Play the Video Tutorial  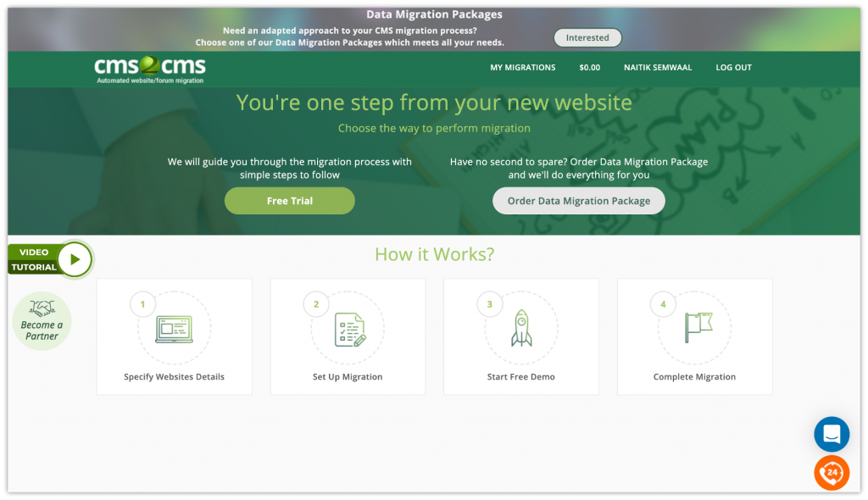pyautogui.click(x=75, y=259)
